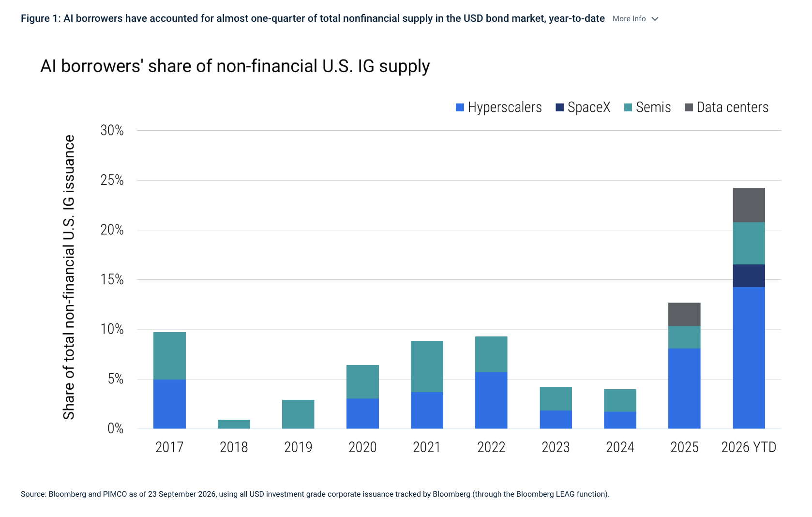Image resolution: width=812 pixels, height=517 pixels.
Task: Click the 2024 x-axis label
Action: coord(620,447)
